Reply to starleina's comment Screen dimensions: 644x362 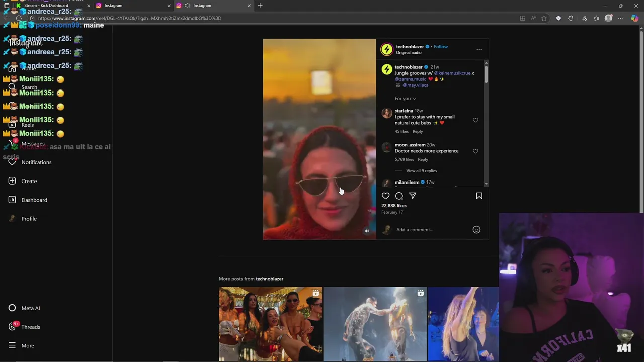(x=418, y=132)
